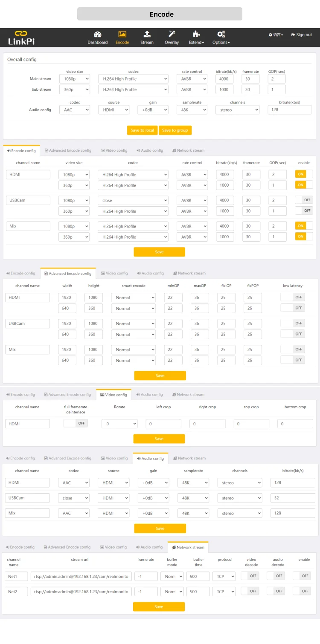320x644 pixels.
Task: Open the Dashboard page icon
Action: pos(97,35)
